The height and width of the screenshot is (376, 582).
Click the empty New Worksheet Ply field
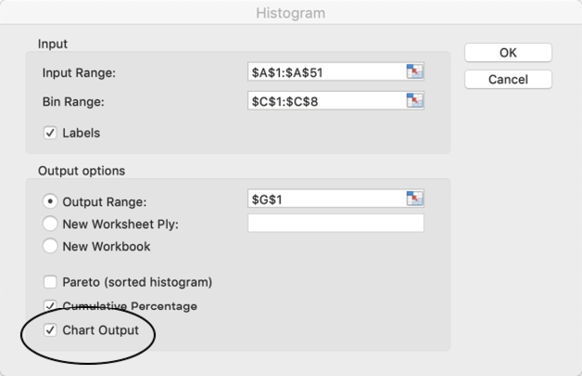[336, 223]
